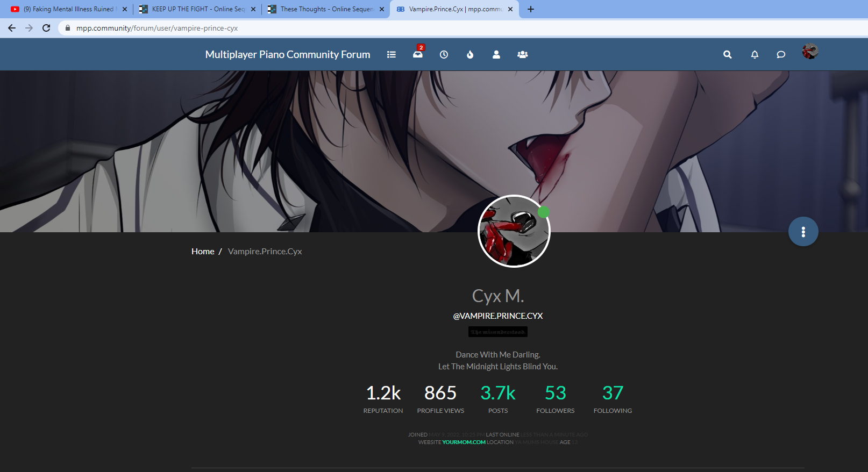The height and width of the screenshot is (472, 868).
Task: Open the categories list icon in navbar
Action: 392,54
